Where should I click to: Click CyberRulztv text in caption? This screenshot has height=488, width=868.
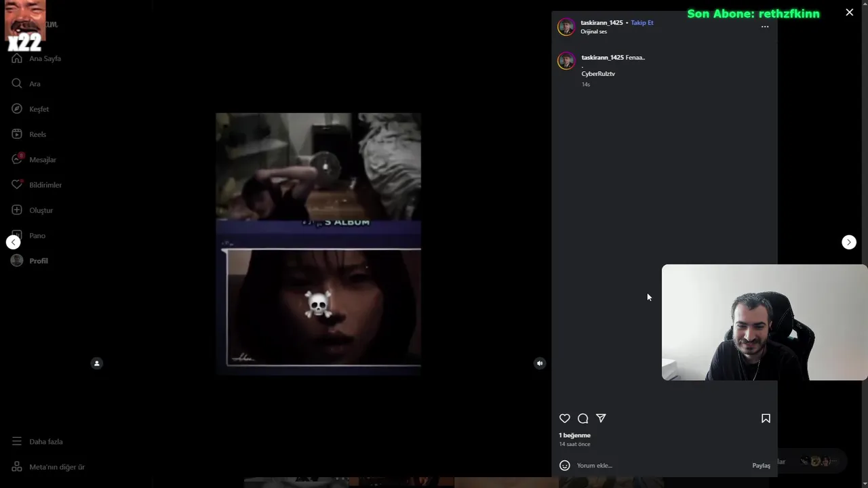point(598,73)
